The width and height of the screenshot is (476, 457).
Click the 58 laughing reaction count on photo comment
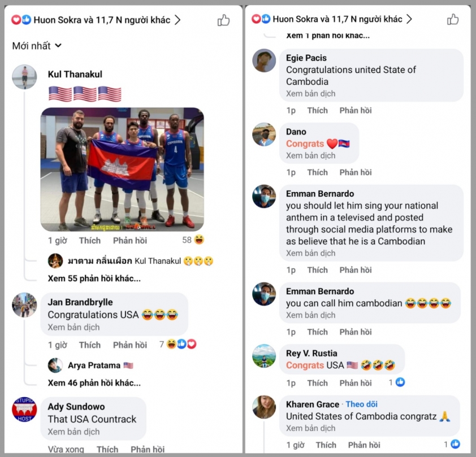[193, 240]
